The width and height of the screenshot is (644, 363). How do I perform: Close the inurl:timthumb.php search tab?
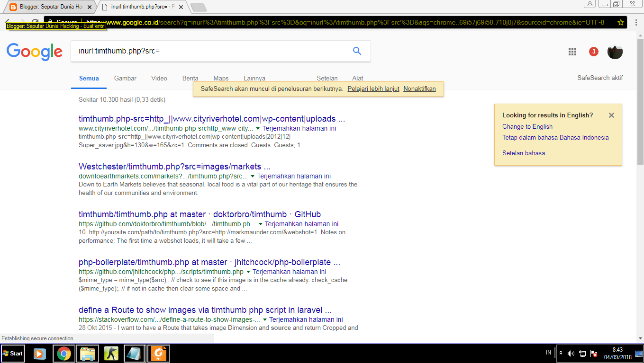181,7
